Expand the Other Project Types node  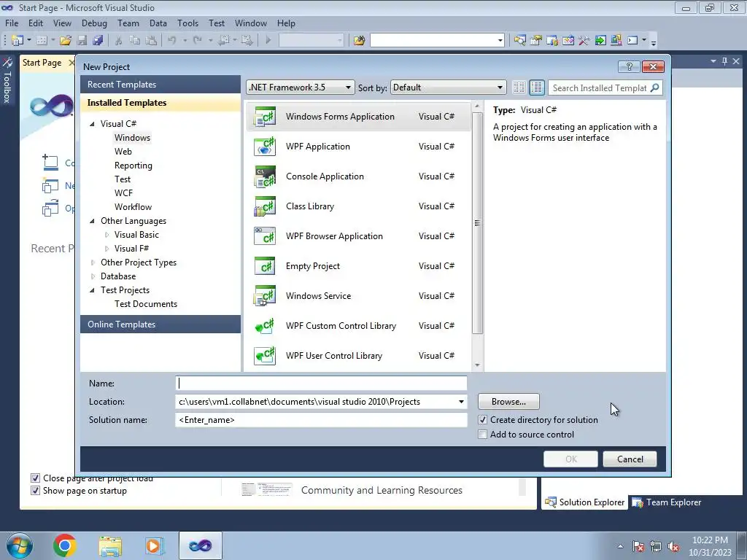[x=93, y=262]
